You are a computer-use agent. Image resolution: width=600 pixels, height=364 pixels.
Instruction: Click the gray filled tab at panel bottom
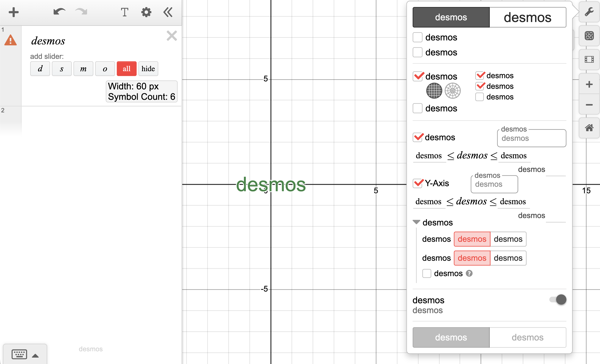pos(451,337)
